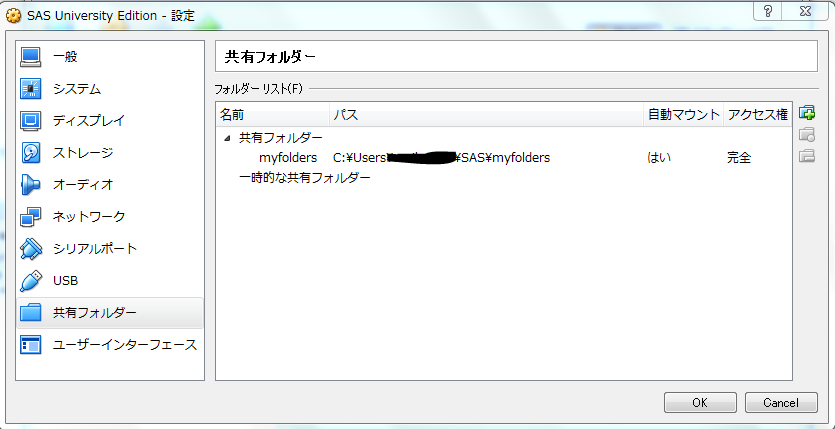Select the シリアルポート connector icon
Image resolution: width=835 pixels, height=429 pixels.
tap(30, 249)
